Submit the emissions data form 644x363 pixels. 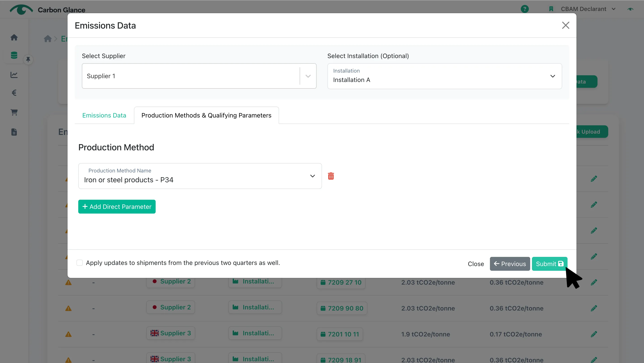pyautogui.click(x=549, y=264)
